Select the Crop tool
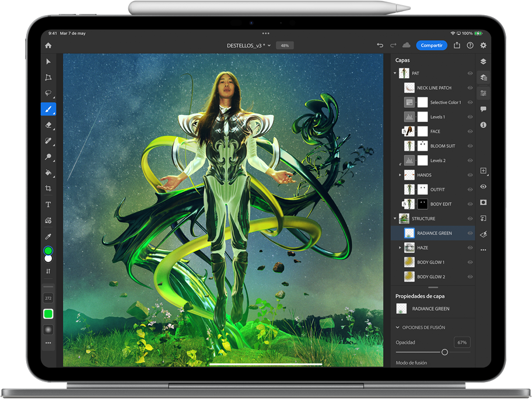532x399 pixels. pos(48,188)
